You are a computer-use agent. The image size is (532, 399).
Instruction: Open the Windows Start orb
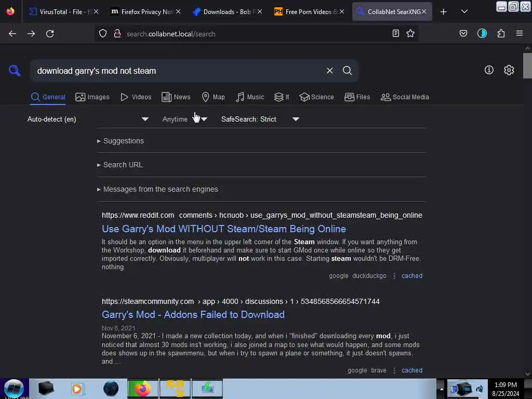pyautogui.click(x=14, y=389)
